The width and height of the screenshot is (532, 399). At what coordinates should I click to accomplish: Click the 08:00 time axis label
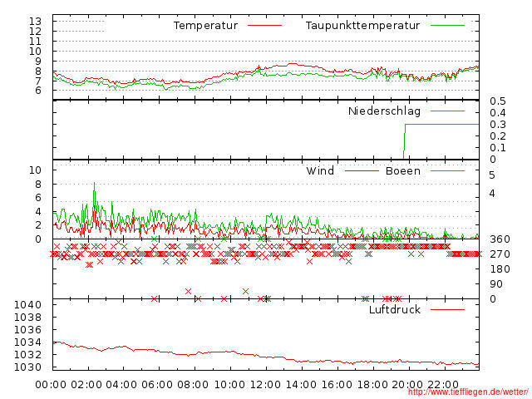(x=193, y=385)
